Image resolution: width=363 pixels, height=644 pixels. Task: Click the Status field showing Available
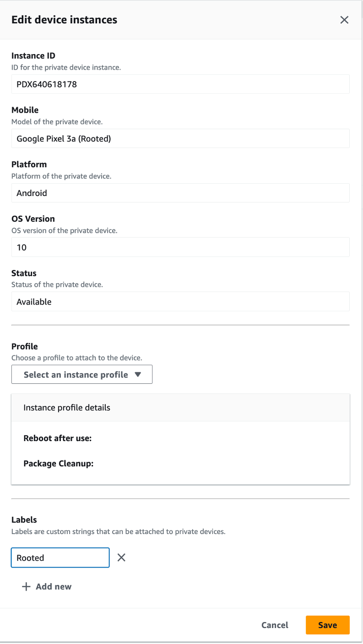point(180,301)
